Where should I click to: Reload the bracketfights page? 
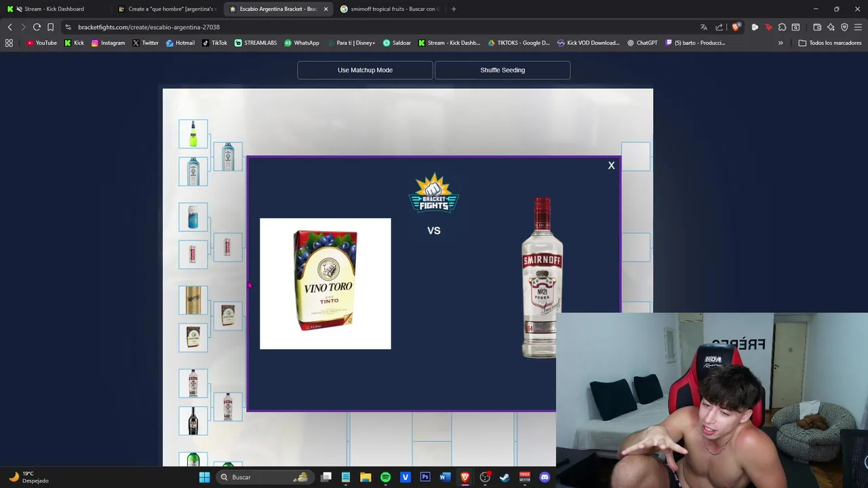(x=37, y=27)
